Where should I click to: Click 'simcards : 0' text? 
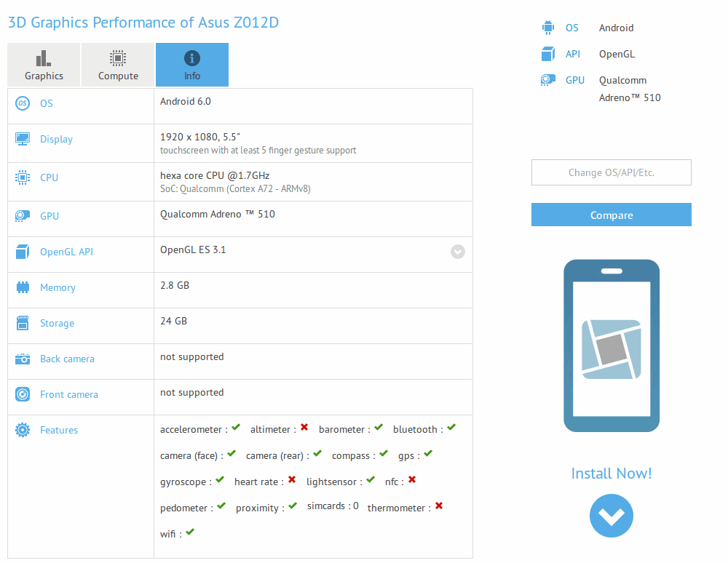333,506
